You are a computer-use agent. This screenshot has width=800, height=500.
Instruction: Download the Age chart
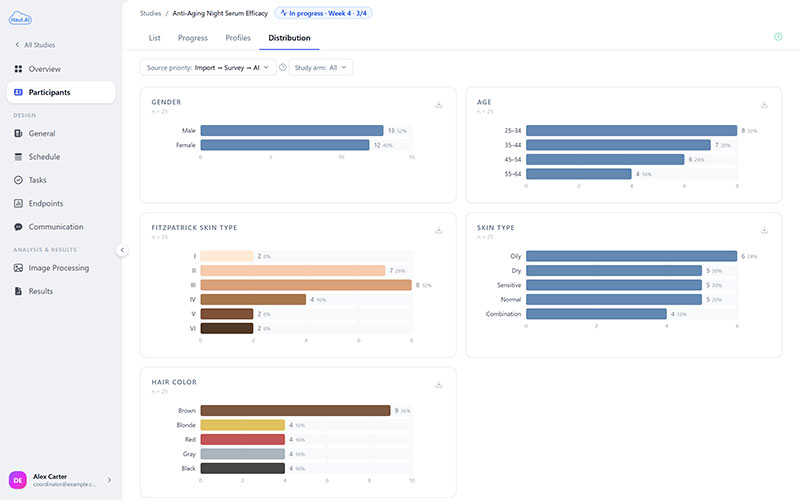(x=764, y=105)
